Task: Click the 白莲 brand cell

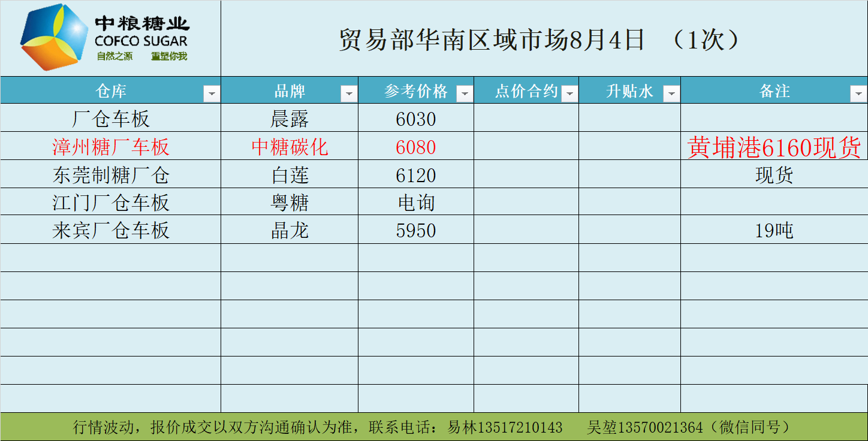Action: click(290, 175)
